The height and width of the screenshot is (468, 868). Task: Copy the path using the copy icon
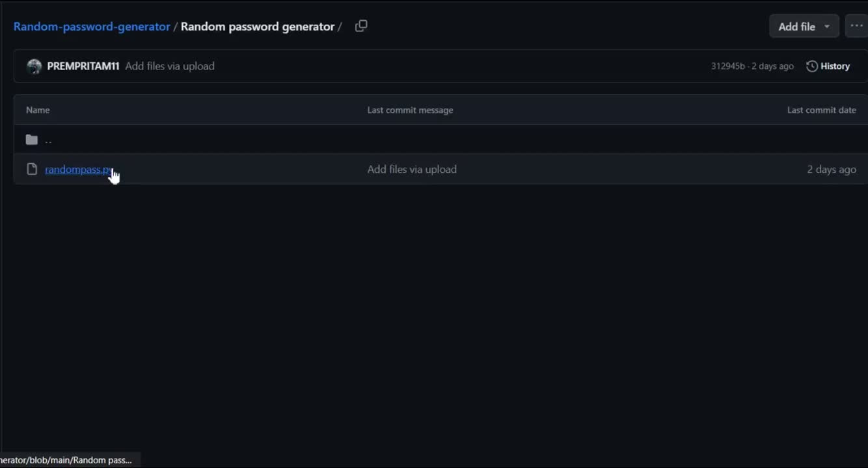361,26
